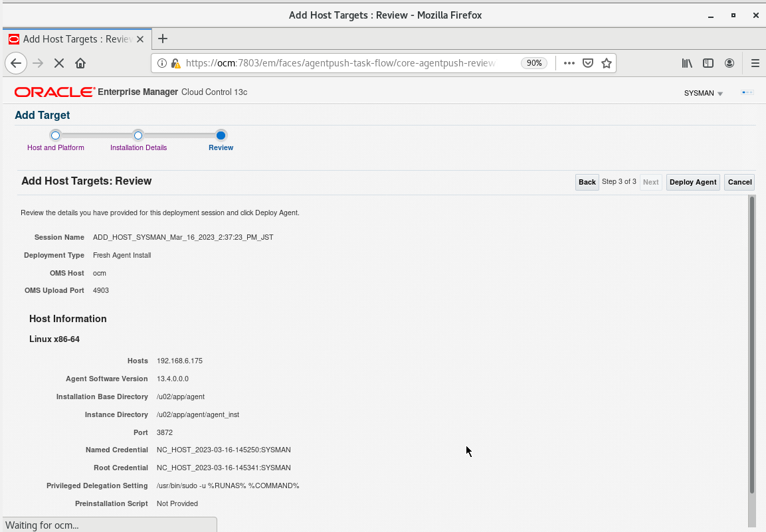This screenshot has height=532, width=766.
Task: Maximize the Firefox window
Action: (733, 16)
